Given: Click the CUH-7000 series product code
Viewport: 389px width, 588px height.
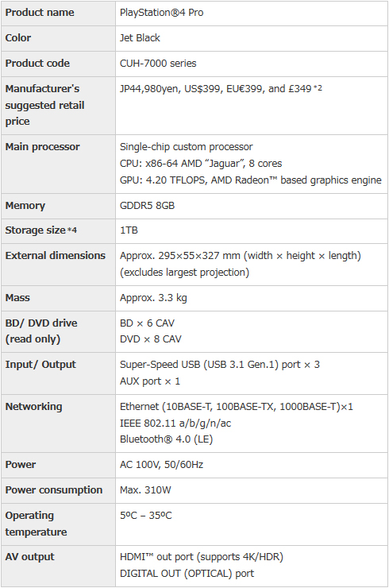Looking at the screenshot, I should point(158,64).
